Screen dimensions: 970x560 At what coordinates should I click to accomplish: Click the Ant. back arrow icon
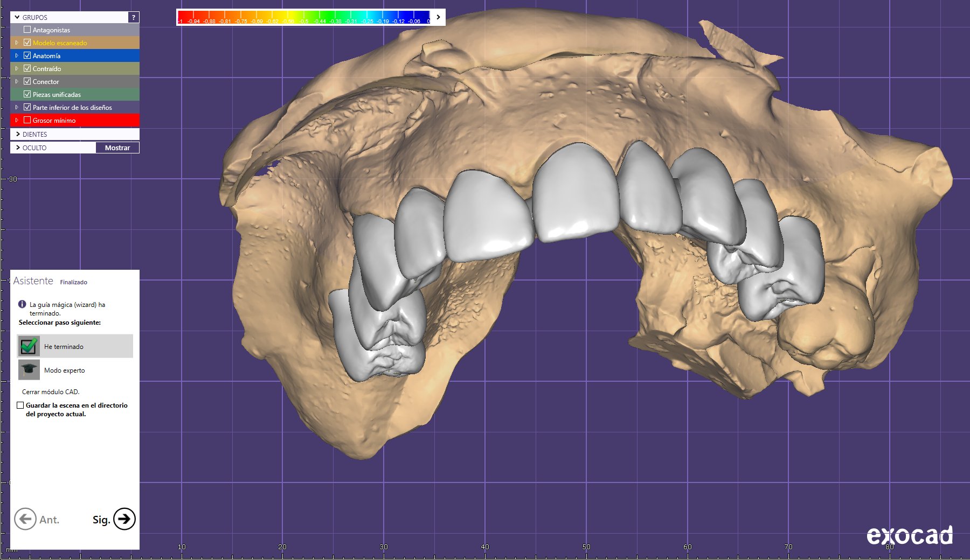pyautogui.click(x=25, y=519)
